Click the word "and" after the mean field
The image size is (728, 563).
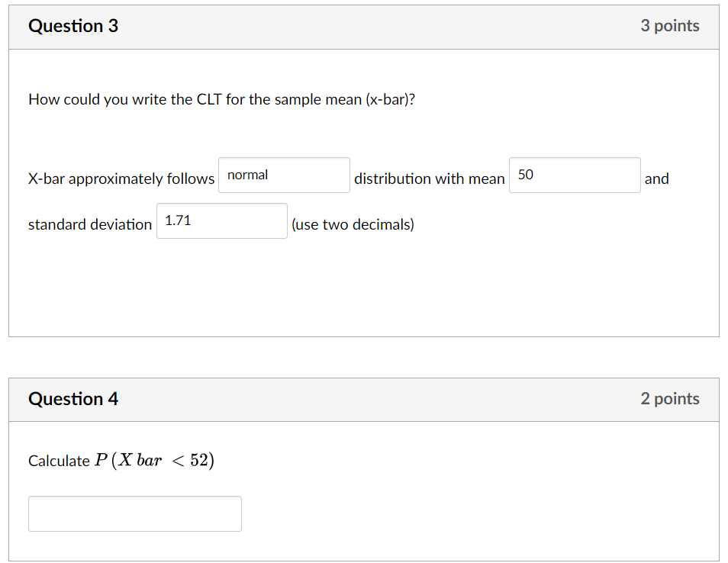[x=656, y=179]
